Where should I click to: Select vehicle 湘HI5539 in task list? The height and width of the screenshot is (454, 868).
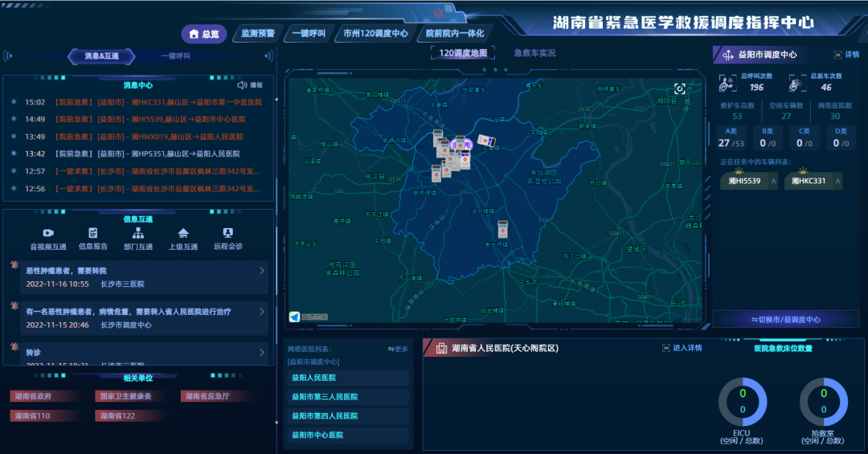pos(750,181)
